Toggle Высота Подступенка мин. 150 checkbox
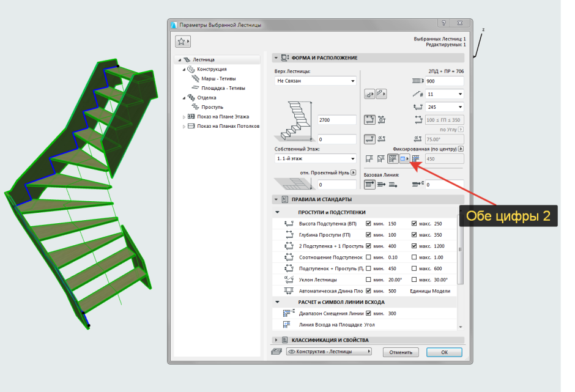 [x=368, y=223]
